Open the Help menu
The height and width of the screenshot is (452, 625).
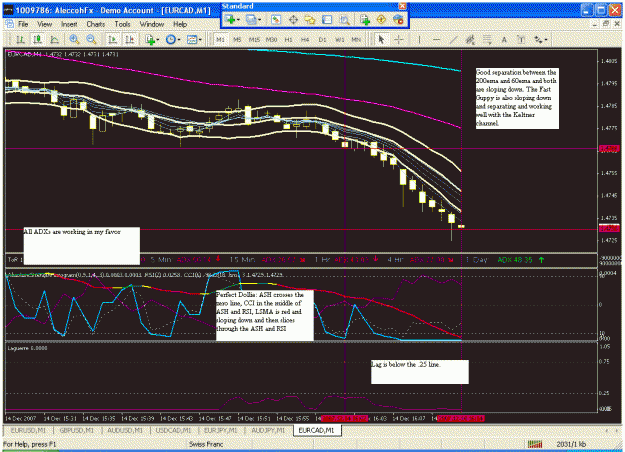point(180,24)
